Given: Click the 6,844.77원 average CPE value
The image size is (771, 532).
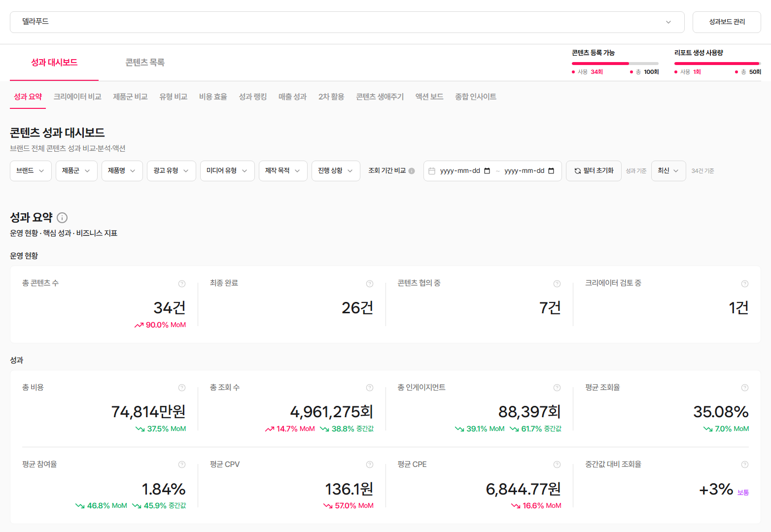Looking at the screenshot, I should (x=524, y=489).
